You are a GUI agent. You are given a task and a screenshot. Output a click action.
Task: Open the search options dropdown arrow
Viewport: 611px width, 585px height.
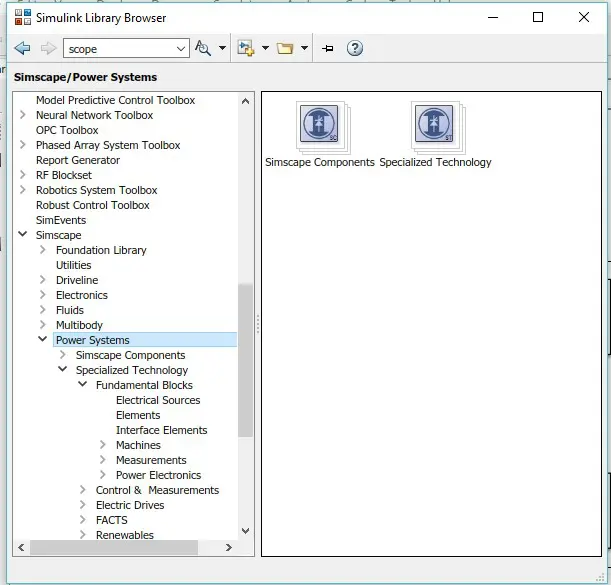pos(220,48)
